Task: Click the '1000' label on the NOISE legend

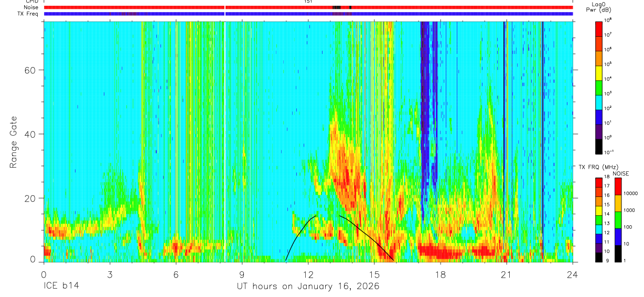Action: (629, 210)
